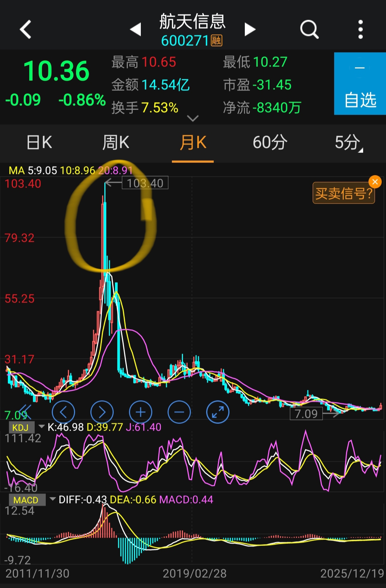Tap the 7.09 low price label
The image size is (386, 588).
pos(306,414)
